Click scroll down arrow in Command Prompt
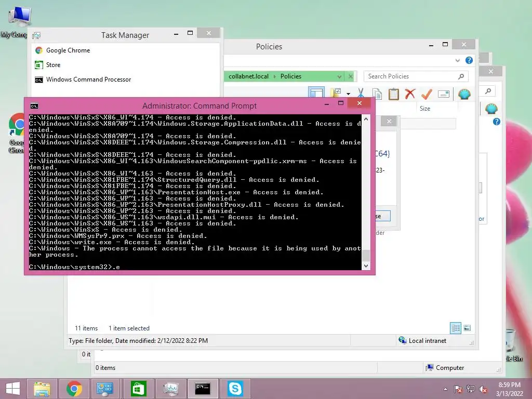 pos(366,266)
